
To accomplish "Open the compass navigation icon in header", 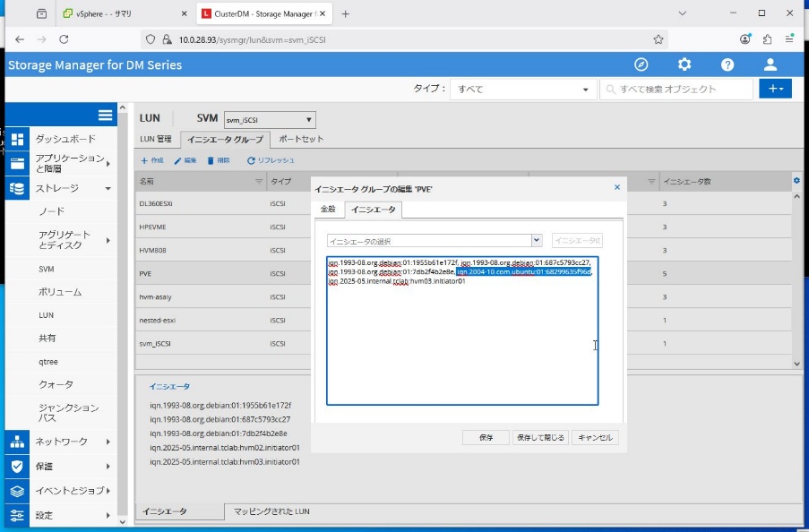I will tap(641, 64).
